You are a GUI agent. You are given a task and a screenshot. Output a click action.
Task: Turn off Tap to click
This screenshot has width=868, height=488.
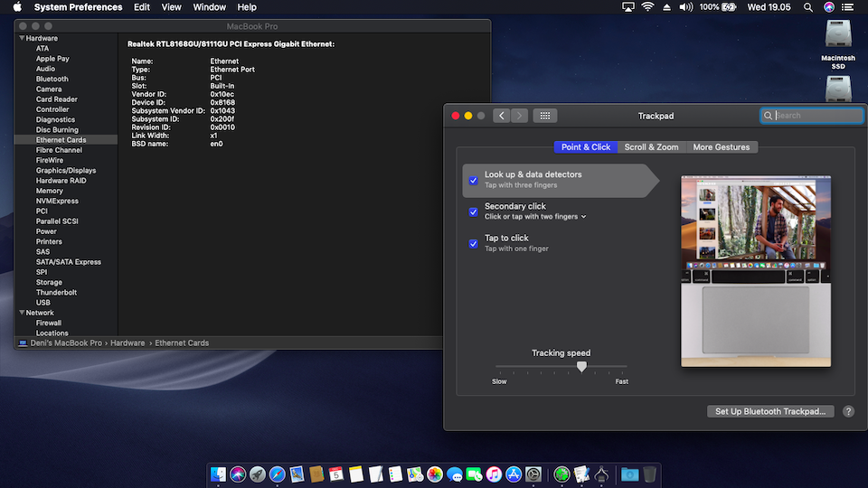pos(473,243)
